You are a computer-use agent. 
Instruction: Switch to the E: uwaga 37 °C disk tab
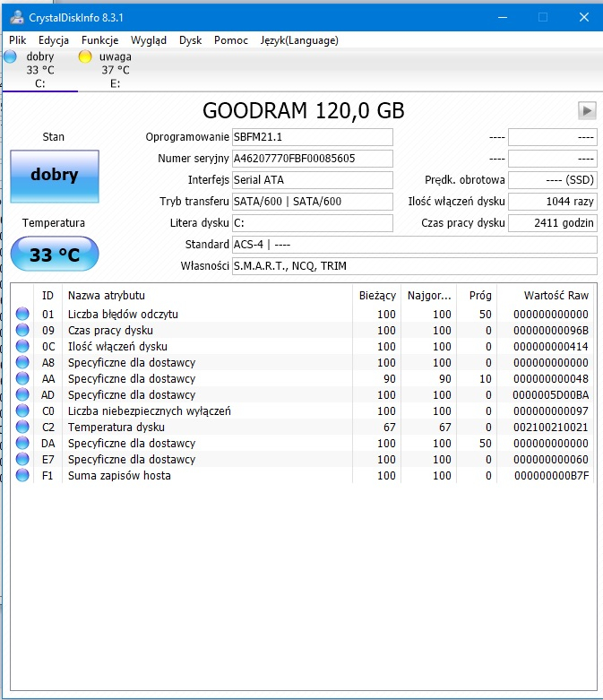click(115, 70)
